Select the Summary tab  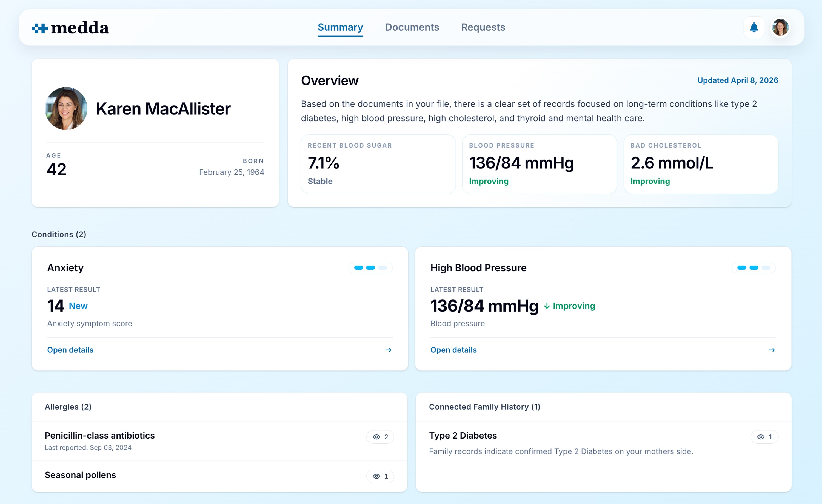point(340,27)
